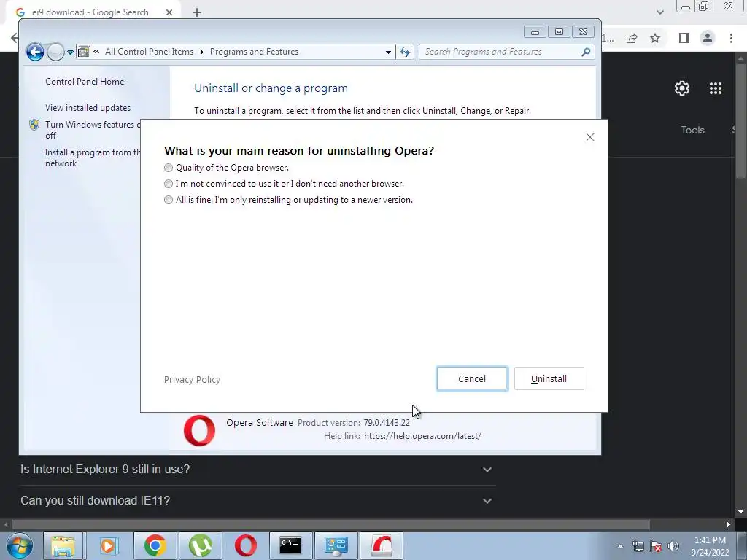The image size is (747, 560).
Task: Click the Cancel button in Opera dialog
Action: (x=472, y=378)
